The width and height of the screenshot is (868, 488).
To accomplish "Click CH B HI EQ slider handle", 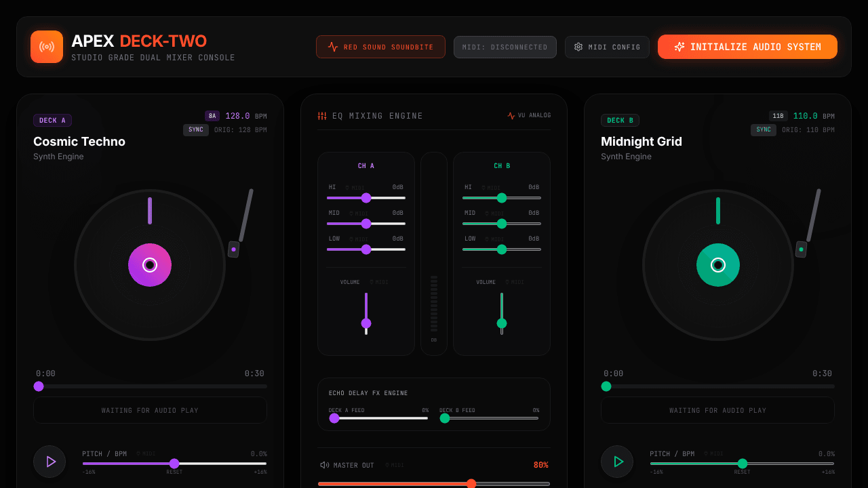I will [x=502, y=198].
